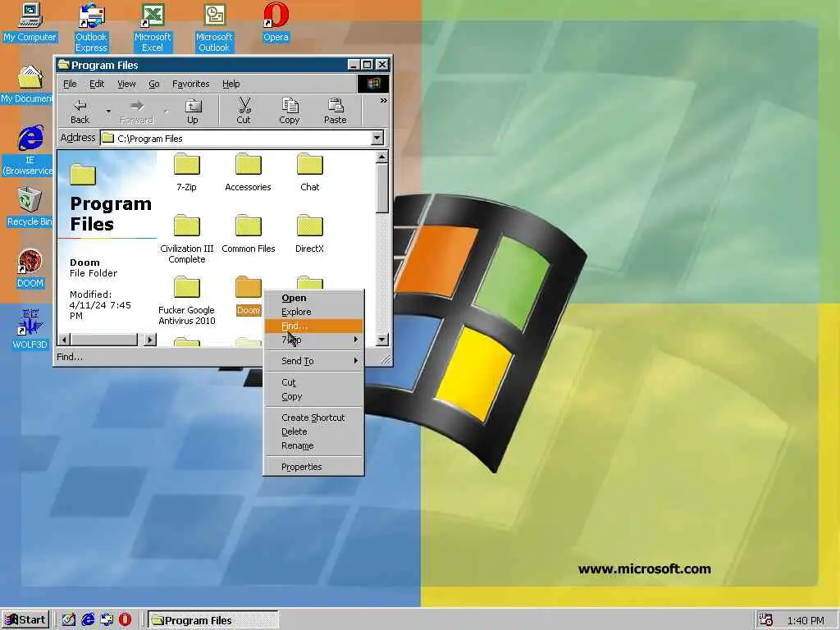
Task: Click the Back toolbar button
Action: click(80, 112)
